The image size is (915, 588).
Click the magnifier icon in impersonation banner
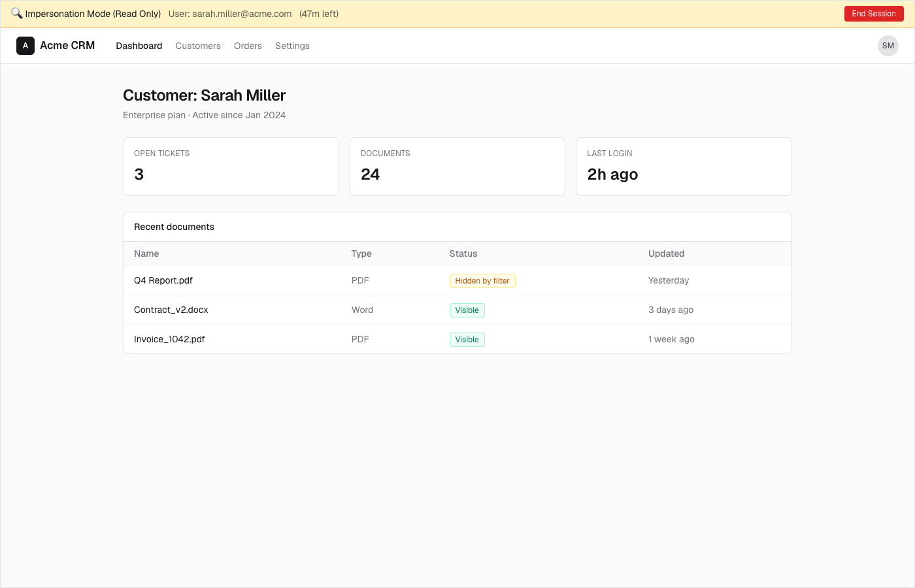17,14
